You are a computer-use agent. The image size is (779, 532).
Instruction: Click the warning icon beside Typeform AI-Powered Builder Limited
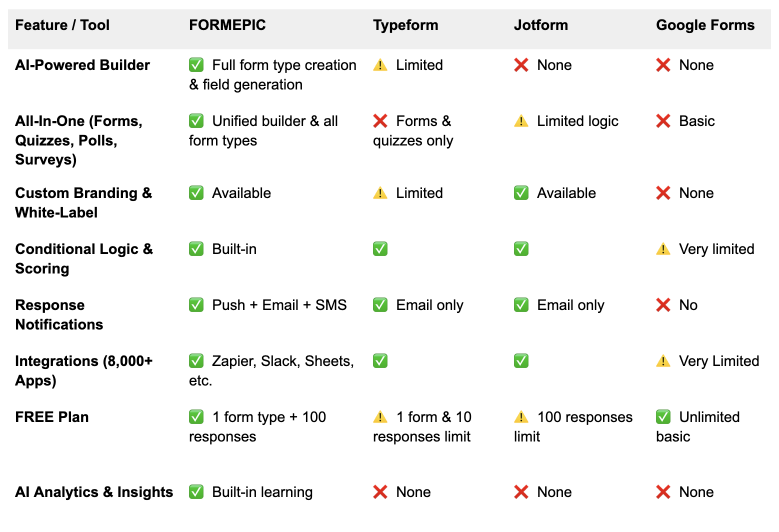380,65
